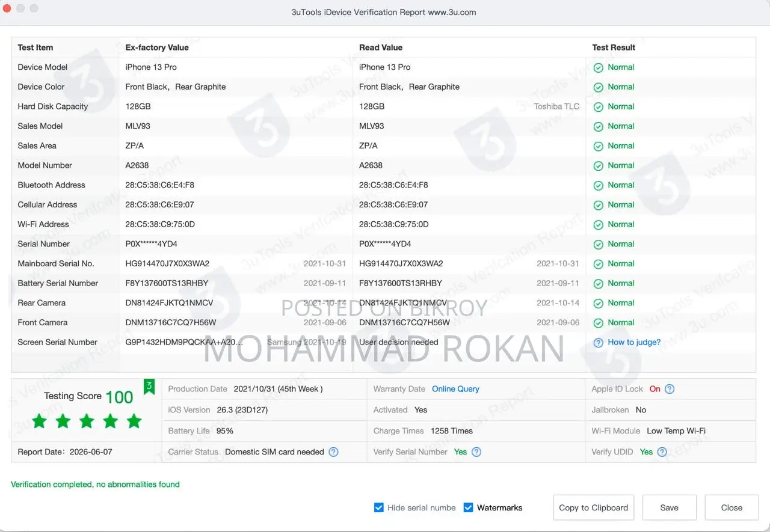Click the green 3uTools badge near score

pyautogui.click(x=149, y=387)
